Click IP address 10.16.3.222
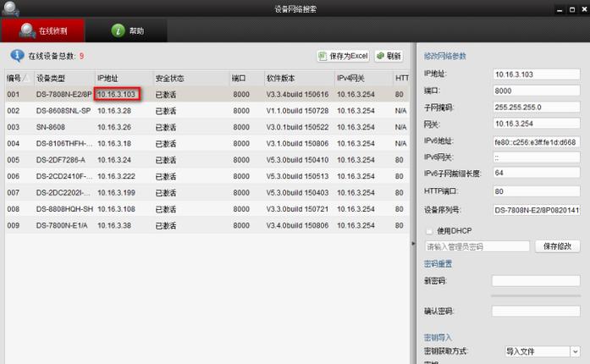 pyautogui.click(x=116, y=176)
